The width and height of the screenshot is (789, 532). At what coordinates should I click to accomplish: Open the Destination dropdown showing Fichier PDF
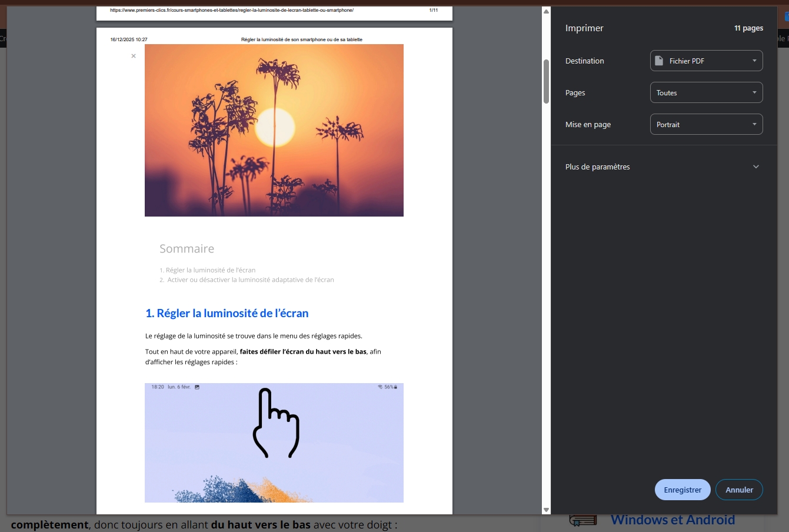click(x=706, y=61)
